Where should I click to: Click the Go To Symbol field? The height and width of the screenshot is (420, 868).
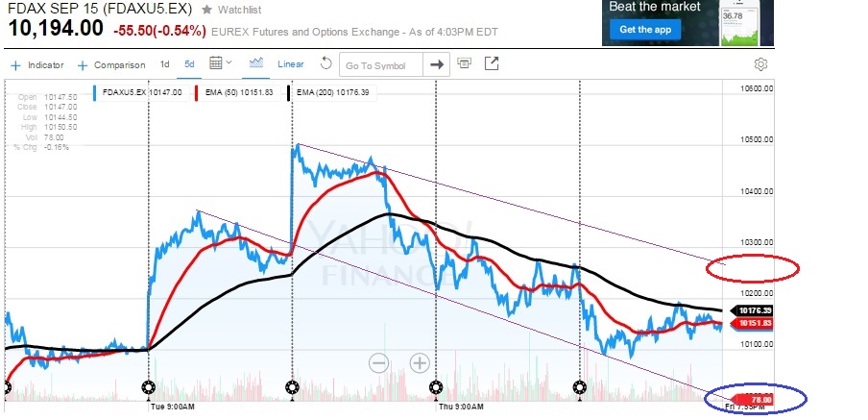pos(380,65)
